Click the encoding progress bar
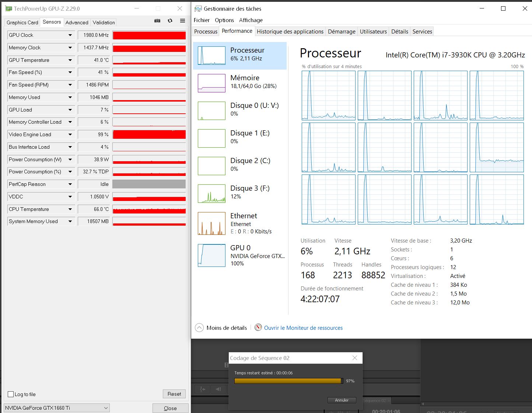532x413 pixels. pyautogui.click(x=288, y=381)
